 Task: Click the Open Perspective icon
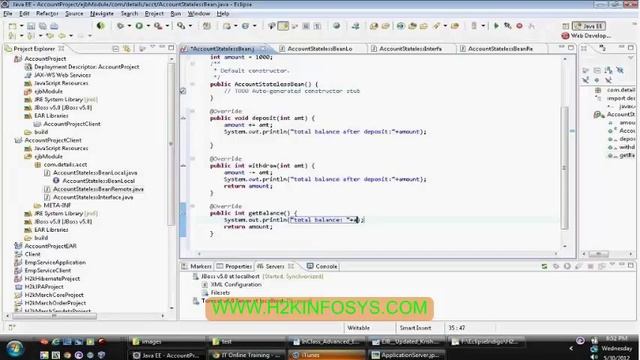565,26
